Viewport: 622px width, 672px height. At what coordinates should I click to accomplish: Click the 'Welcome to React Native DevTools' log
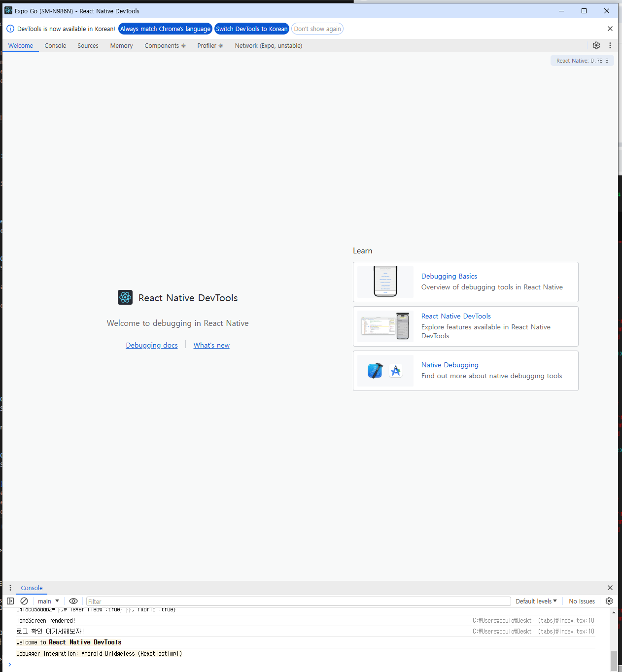[x=69, y=642]
